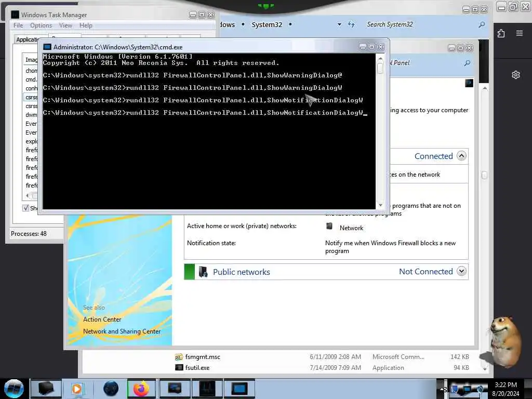This screenshot has height=399, width=532.
Task: Click the System32 file list scroll-down arrow
Action: click(485, 368)
